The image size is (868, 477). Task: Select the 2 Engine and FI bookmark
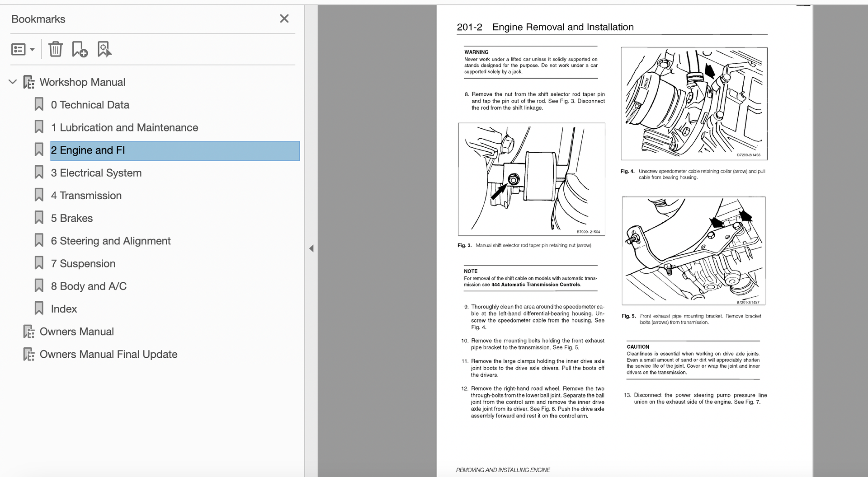tap(88, 150)
